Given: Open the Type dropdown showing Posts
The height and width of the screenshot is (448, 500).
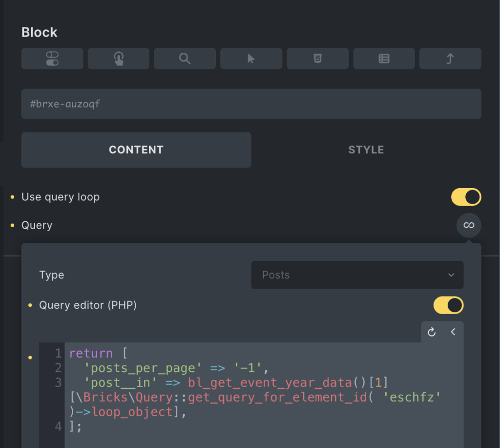Looking at the screenshot, I should (x=357, y=275).
